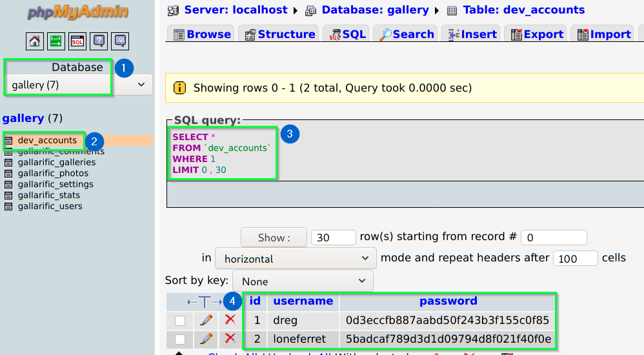The width and height of the screenshot is (644, 355).
Task: Open the phpMyAdmin Home icon
Action: coord(34,41)
